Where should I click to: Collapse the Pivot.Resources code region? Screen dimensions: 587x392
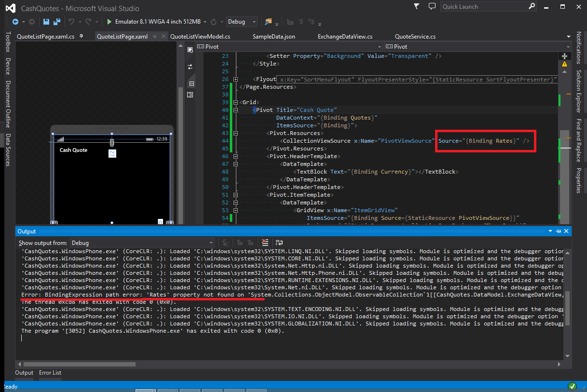(235, 133)
